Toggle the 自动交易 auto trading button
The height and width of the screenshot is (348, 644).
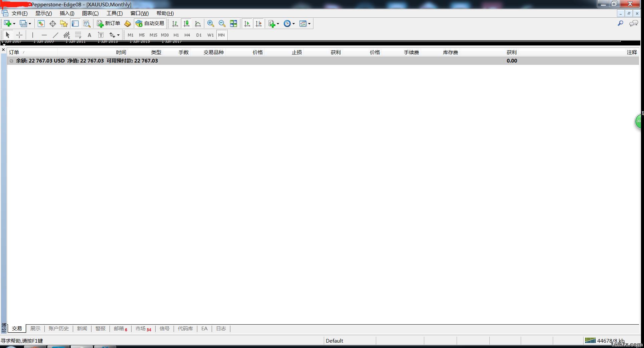[150, 23]
